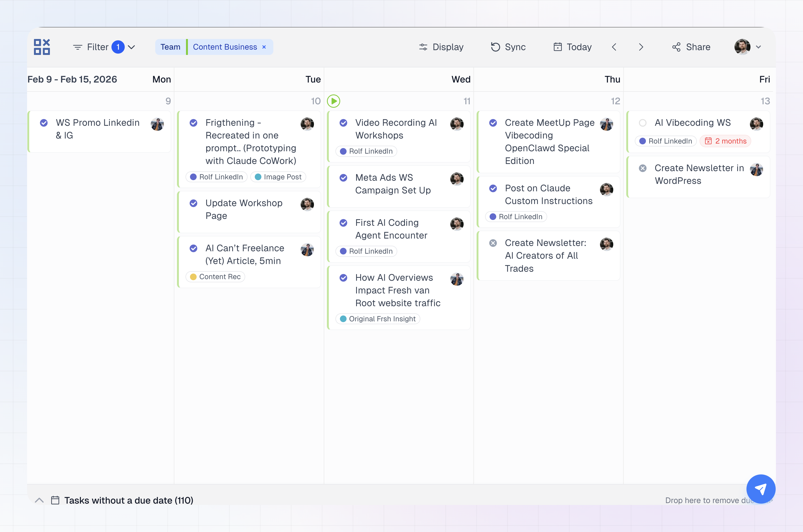The height and width of the screenshot is (532, 803).
Task: Open the AI Vibecoding WS task title
Action: [x=693, y=123]
